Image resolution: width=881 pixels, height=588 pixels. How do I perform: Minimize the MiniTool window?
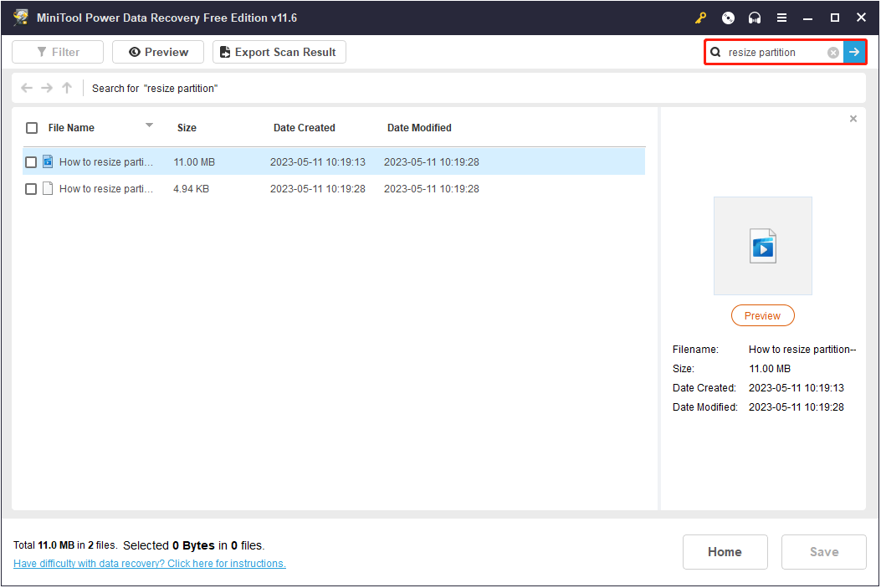[x=808, y=18]
